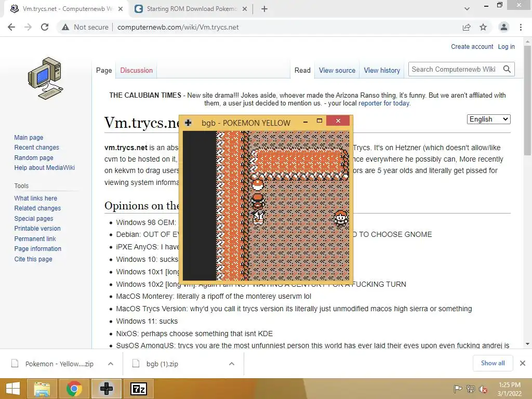
Task: Click the muted volume tray icon
Action: point(483,389)
